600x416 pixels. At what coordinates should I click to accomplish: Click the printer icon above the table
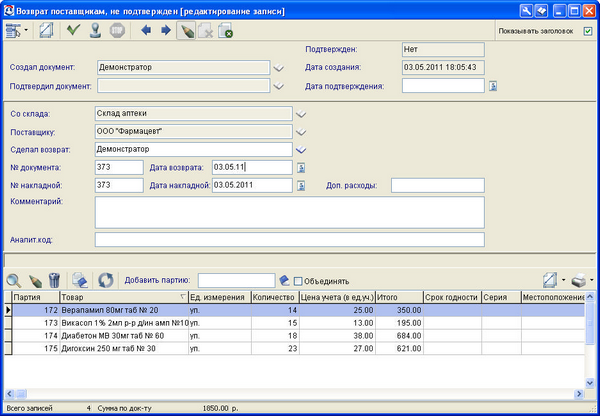579,281
